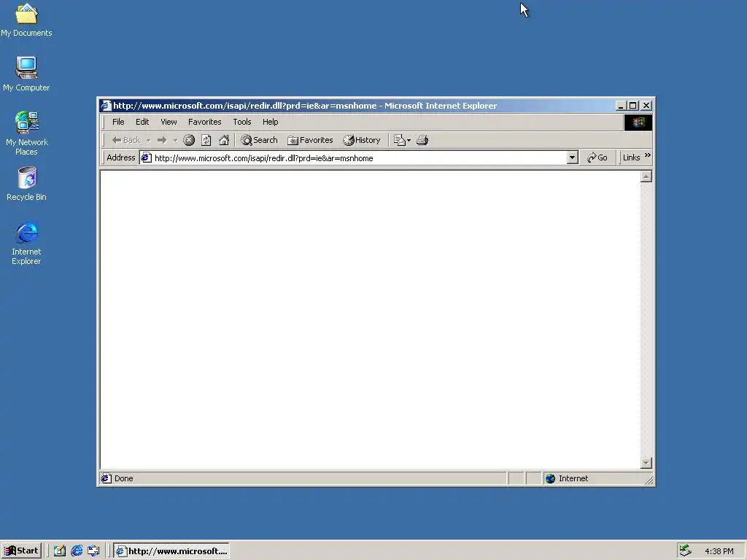
Task: Click the Internet zone globe icon
Action: point(550,478)
